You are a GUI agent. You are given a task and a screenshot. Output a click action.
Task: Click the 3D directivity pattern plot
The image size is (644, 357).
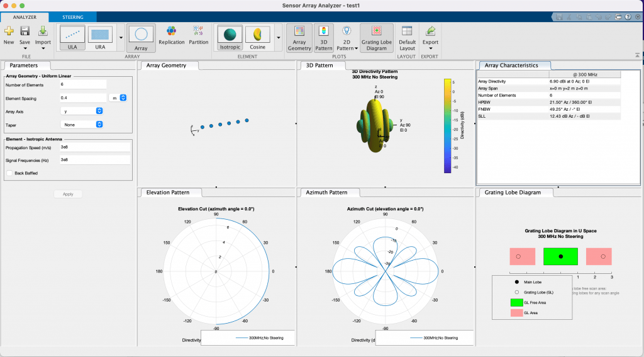click(x=375, y=125)
